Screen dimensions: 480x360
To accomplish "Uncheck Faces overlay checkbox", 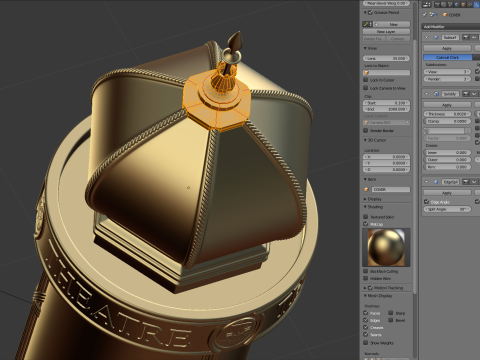I will pos(366,313).
